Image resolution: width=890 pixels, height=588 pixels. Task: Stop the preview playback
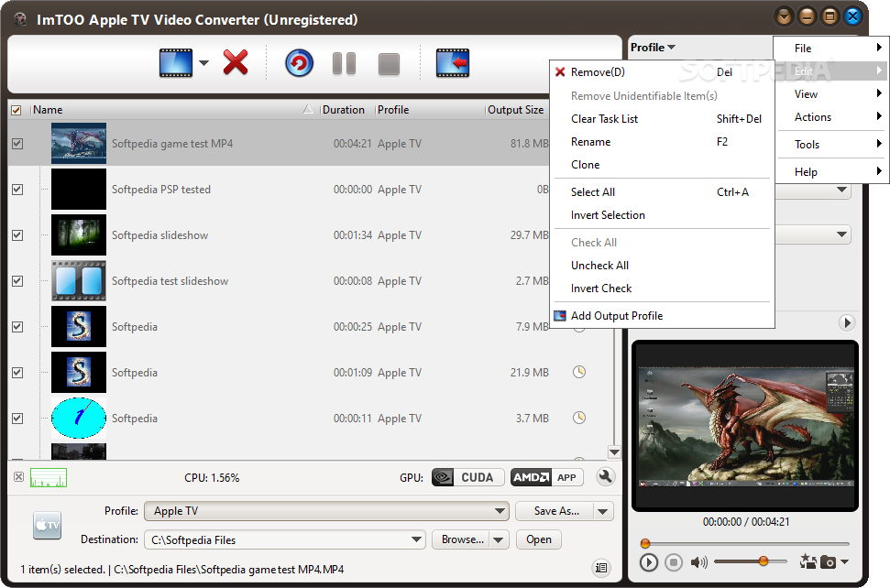coord(674,562)
